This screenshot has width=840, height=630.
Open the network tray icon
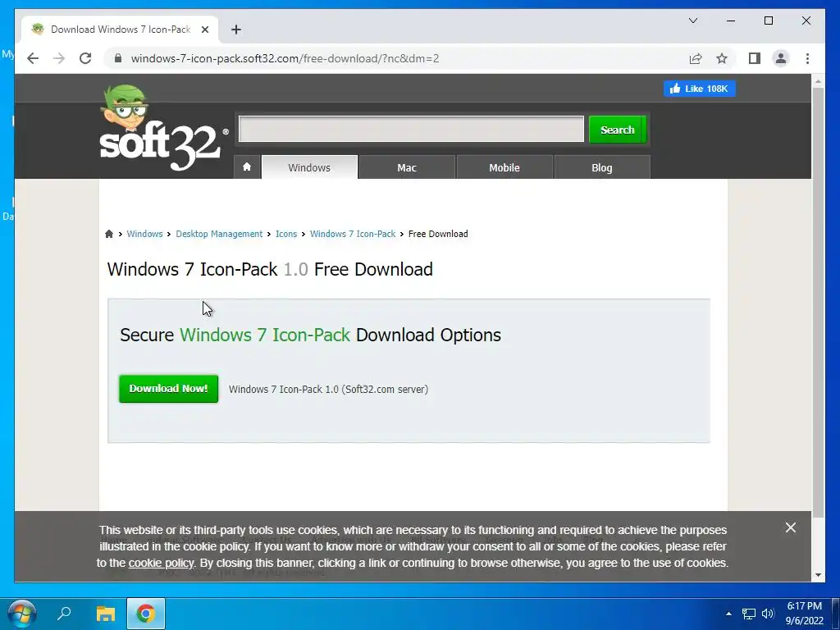[x=748, y=614]
